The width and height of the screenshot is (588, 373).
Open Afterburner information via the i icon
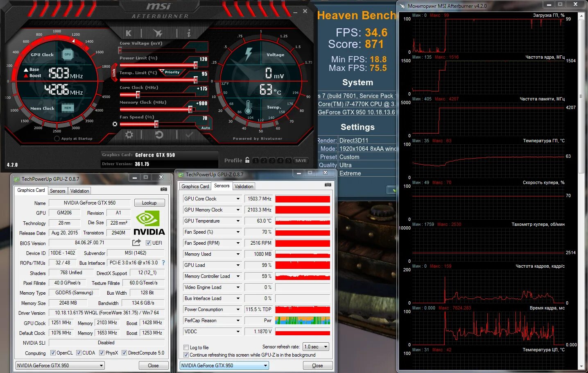tap(188, 33)
